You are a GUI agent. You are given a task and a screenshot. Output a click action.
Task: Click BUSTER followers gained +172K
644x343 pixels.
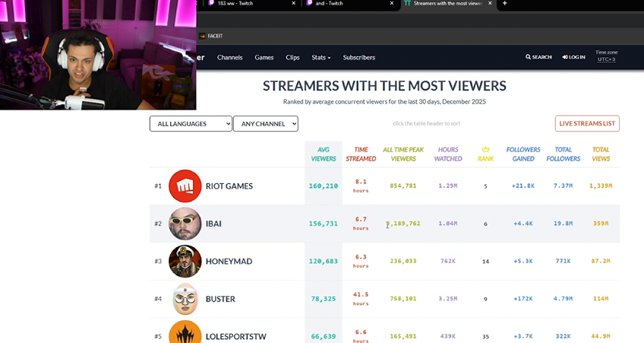(x=522, y=299)
